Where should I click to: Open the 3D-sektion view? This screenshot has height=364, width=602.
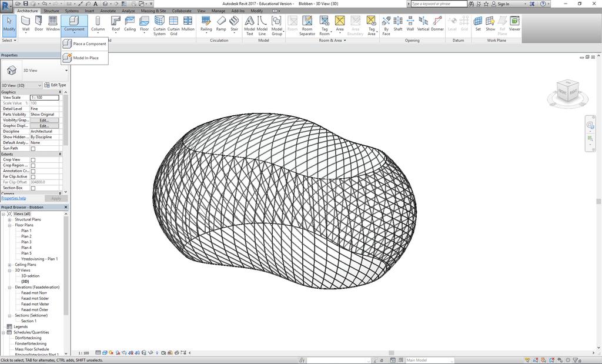click(31, 276)
